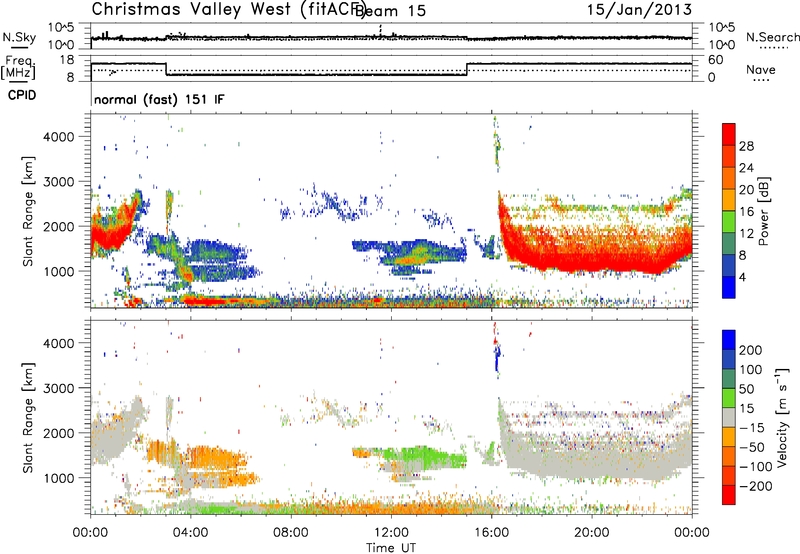800x554 pixels.
Task: Click the 'Time UT' axis title
Action: [x=391, y=548]
